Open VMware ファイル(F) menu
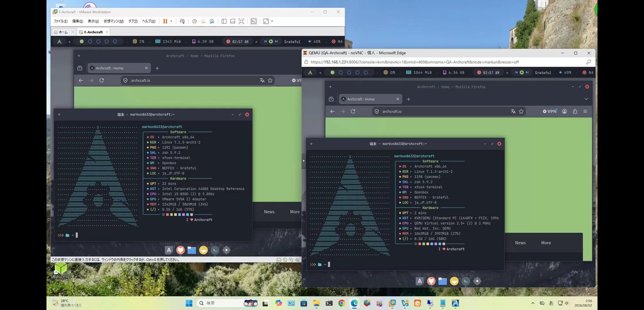This screenshot has height=310, width=644. (61, 21)
